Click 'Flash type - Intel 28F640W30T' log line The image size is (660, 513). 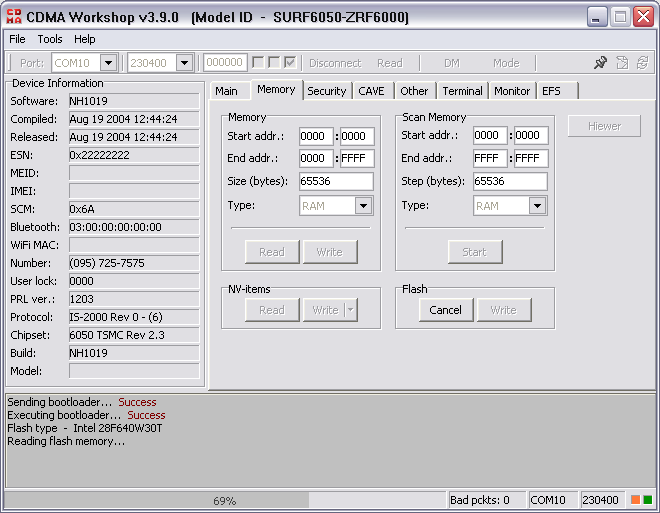pyautogui.click(x=85, y=428)
